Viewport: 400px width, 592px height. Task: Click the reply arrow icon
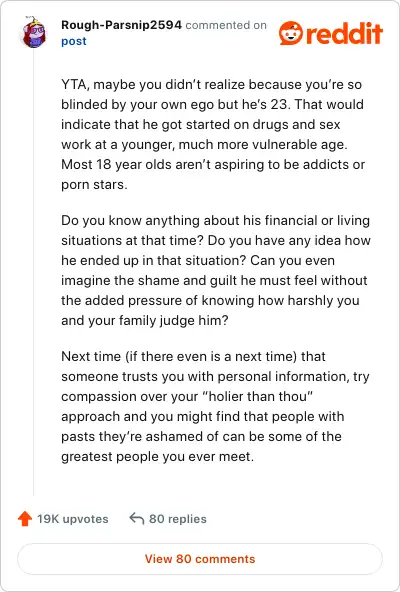[x=137, y=519]
